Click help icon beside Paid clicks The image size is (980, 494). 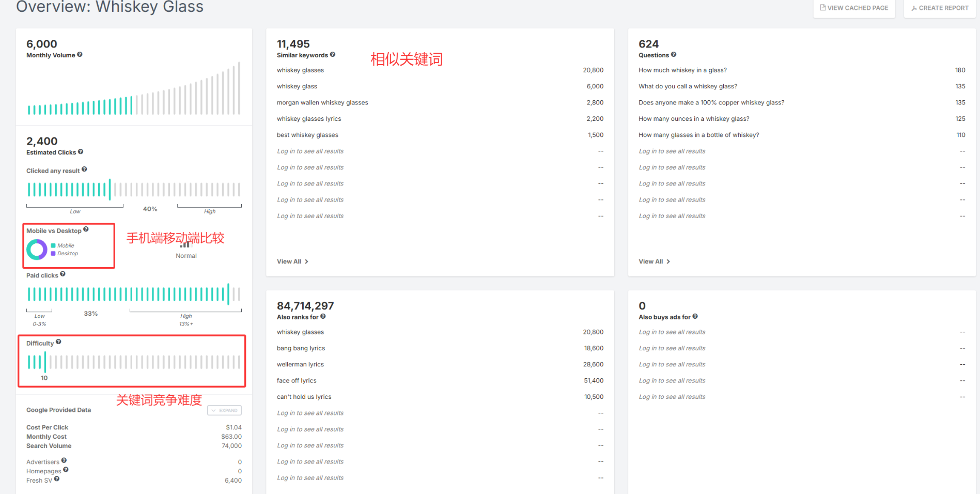click(x=63, y=274)
